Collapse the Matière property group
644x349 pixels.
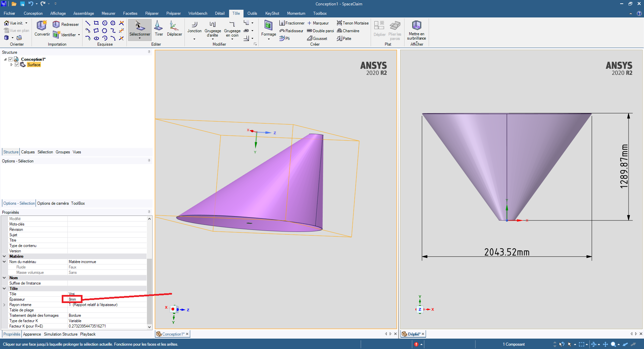4,256
